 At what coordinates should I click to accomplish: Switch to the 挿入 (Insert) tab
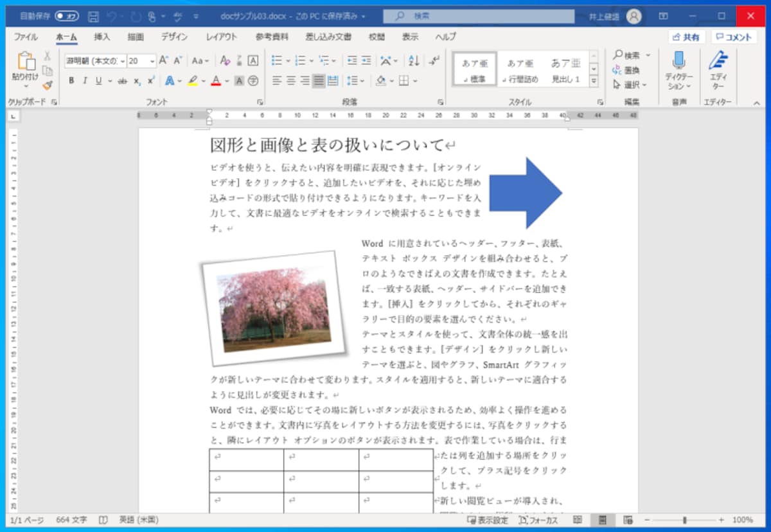102,37
